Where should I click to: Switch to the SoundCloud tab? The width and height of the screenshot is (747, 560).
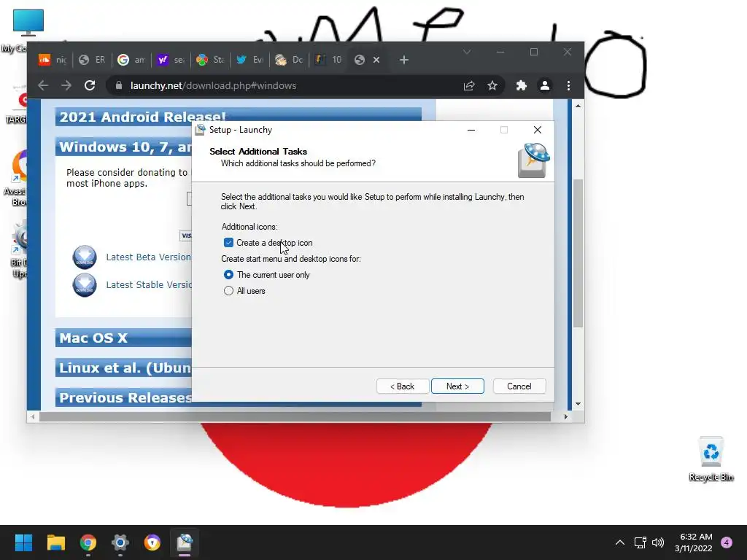pos(53,60)
